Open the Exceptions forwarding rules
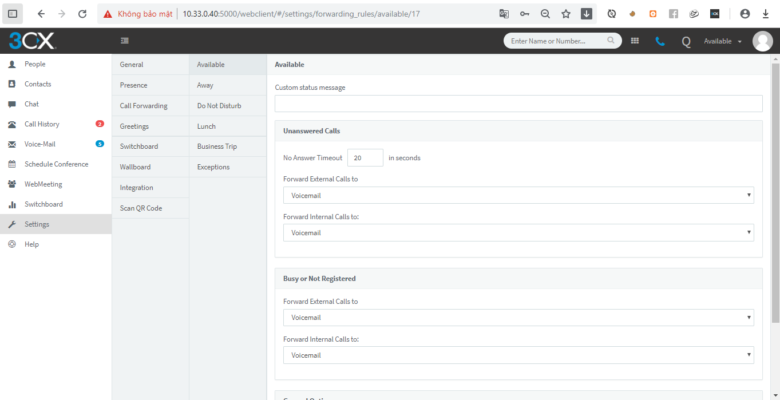 click(x=213, y=167)
